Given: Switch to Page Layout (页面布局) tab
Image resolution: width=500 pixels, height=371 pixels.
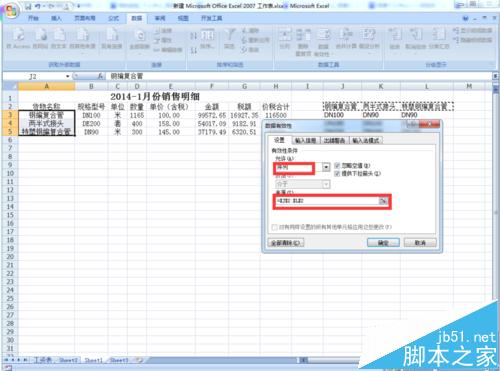Looking at the screenshot, I should pyautogui.click(x=85, y=18).
